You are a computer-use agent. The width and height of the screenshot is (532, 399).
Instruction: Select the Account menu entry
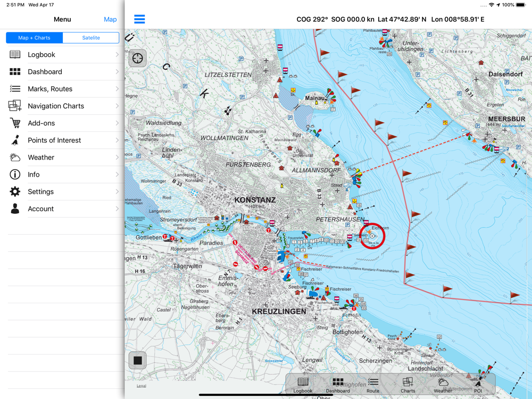pyautogui.click(x=40, y=209)
